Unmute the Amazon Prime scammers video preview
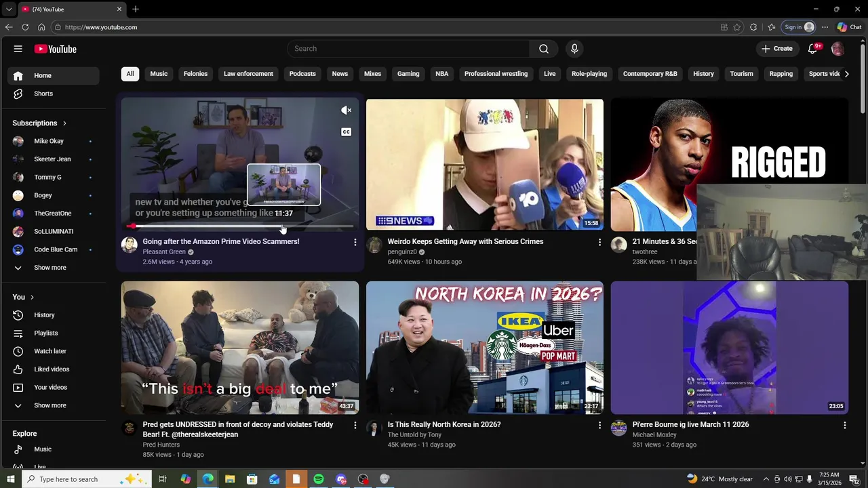Viewport: 868px width, 488px height. (x=346, y=110)
